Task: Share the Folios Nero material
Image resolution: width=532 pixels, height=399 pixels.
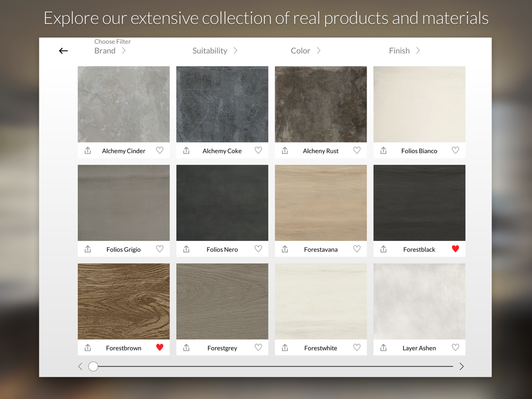Action: coord(186,249)
